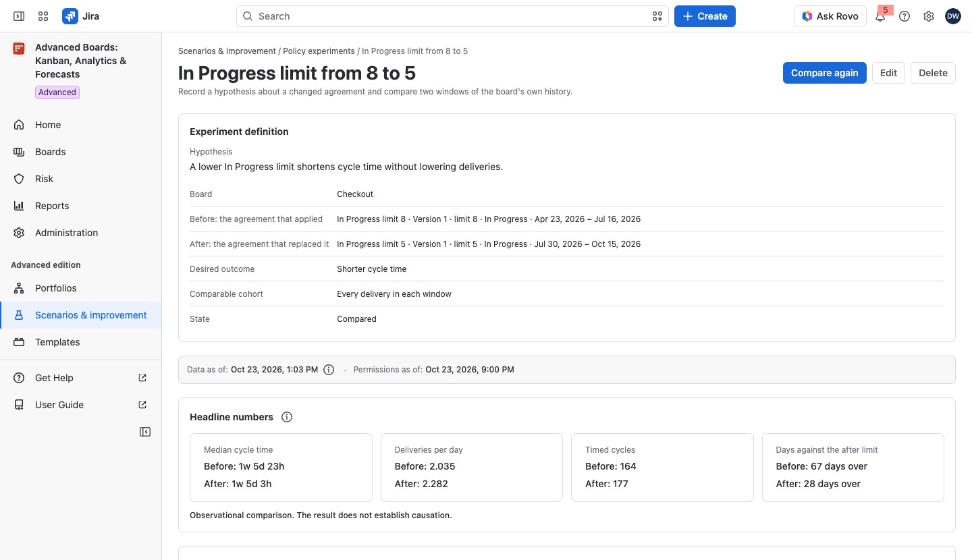Screen dimensions: 972x560
Task: Open Risk in the sidebar
Action: point(81,179)
